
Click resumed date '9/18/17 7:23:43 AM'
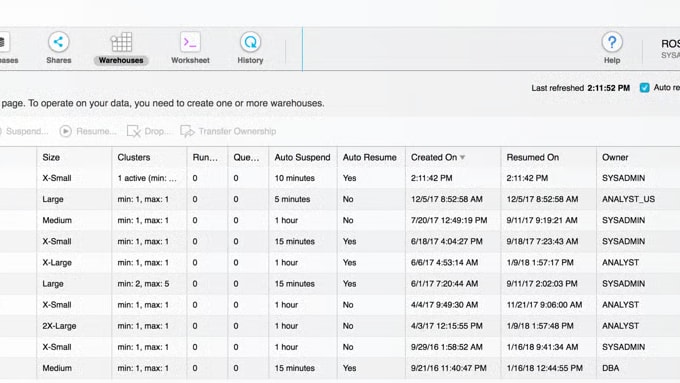tap(542, 242)
